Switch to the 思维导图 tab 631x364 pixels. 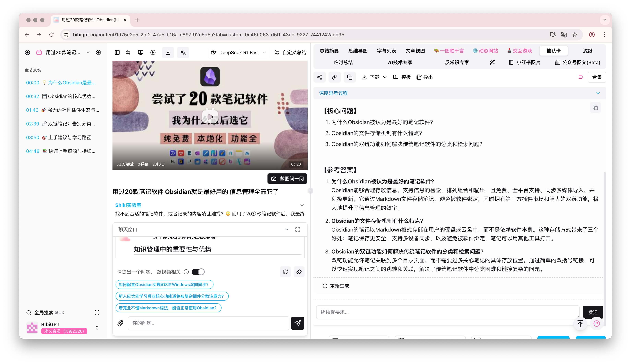[x=358, y=51]
